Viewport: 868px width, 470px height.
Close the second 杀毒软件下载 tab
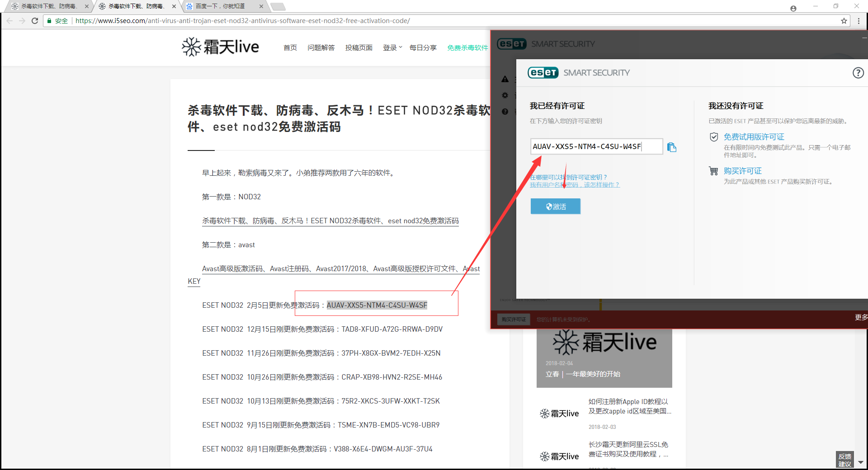174,6
